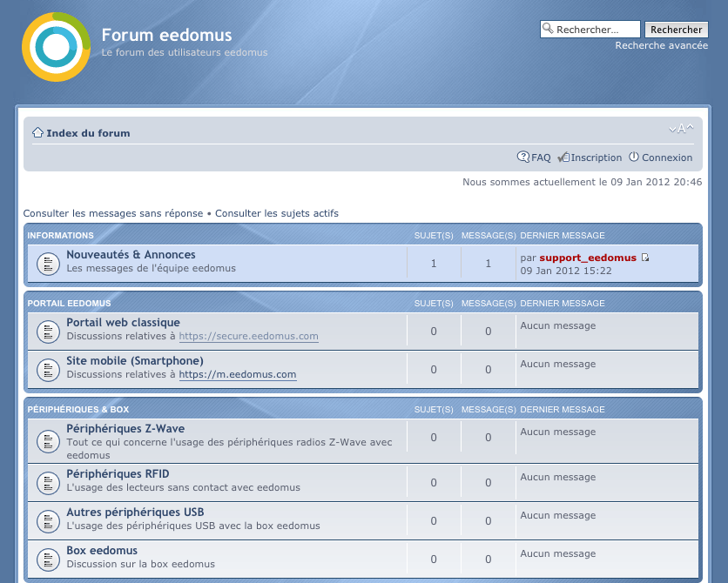Click 'Aucun message' in Périphériques RFID row
Image resolution: width=728 pixels, height=583 pixels.
(557, 477)
